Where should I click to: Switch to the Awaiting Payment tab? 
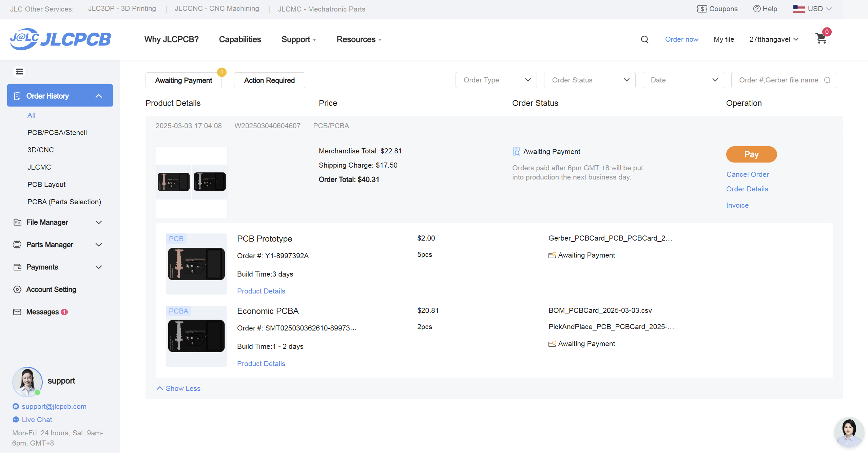(184, 80)
